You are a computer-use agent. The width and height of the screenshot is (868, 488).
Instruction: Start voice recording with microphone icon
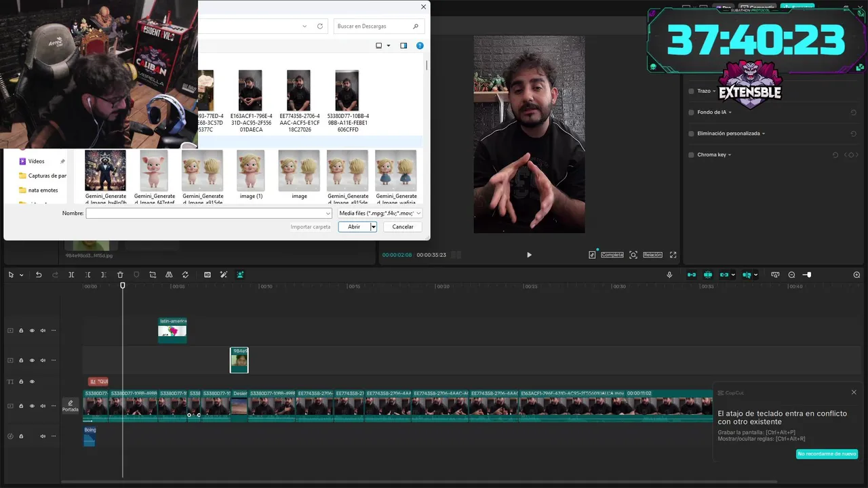point(669,274)
